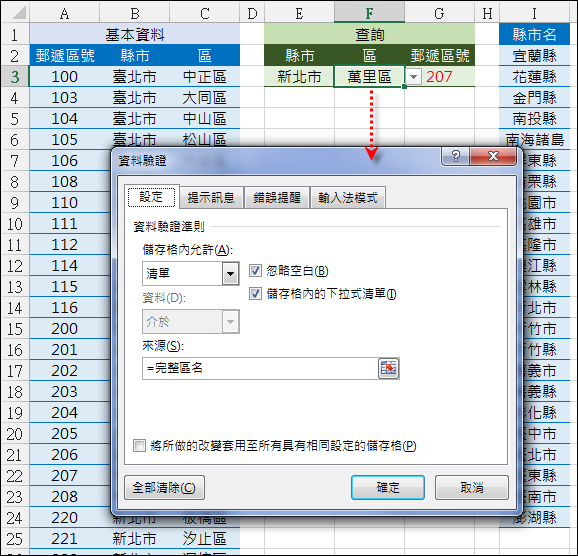This screenshot has width=578, height=556.
Task: Click the 取消 button
Action: click(472, 487)
